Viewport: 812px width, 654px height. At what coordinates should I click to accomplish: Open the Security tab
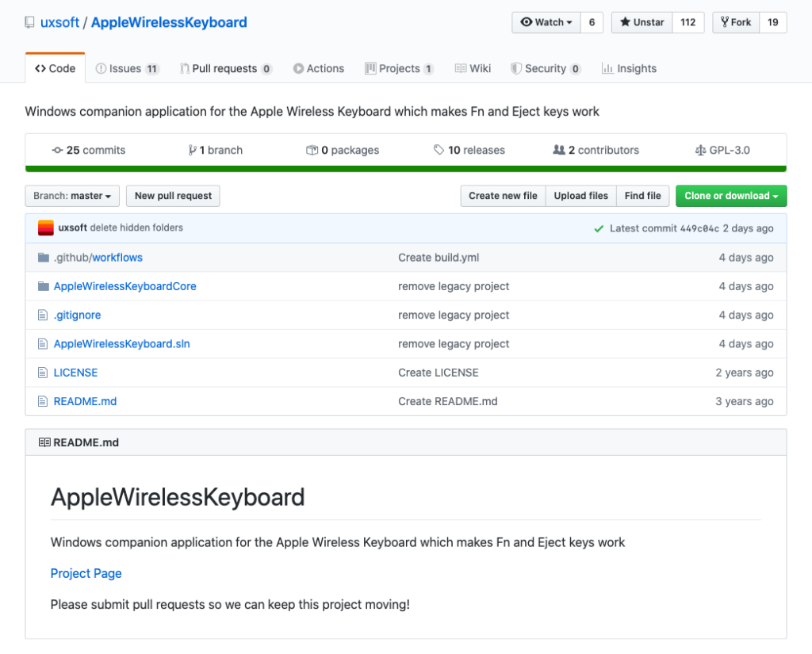(x=546, y=68)
